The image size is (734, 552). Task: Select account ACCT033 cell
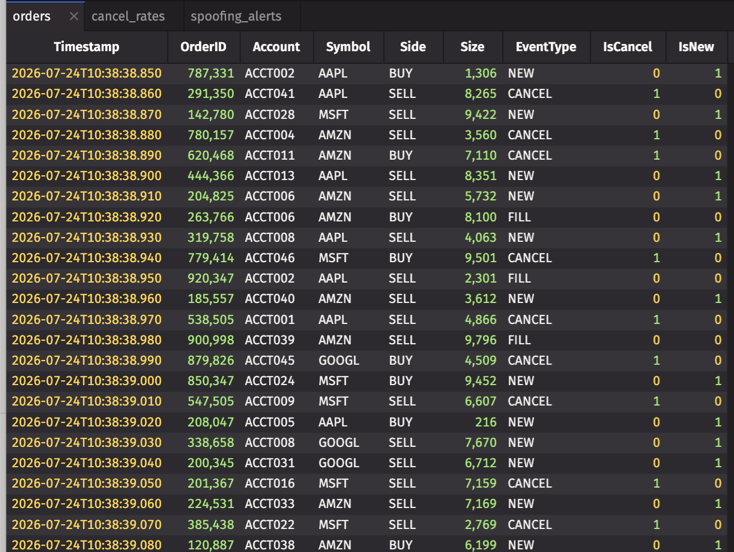pyautogui.click(x=276, y=504)
